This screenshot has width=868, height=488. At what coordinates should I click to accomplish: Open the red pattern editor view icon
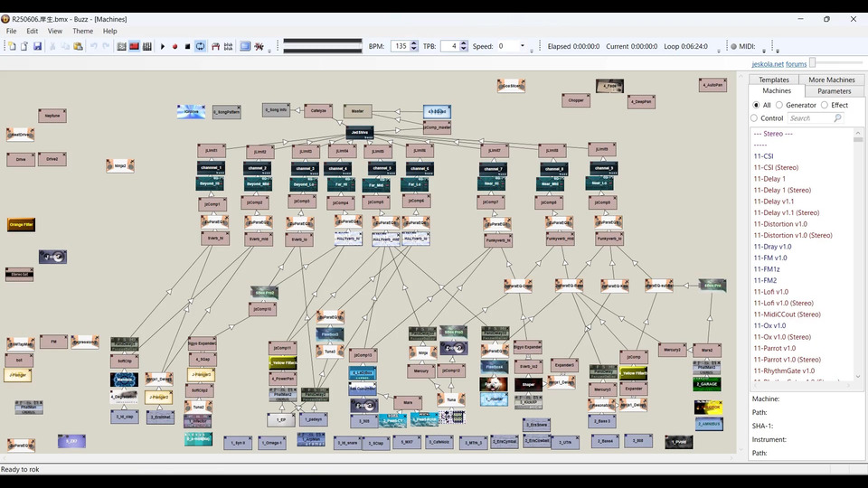[x=134, y=46]
